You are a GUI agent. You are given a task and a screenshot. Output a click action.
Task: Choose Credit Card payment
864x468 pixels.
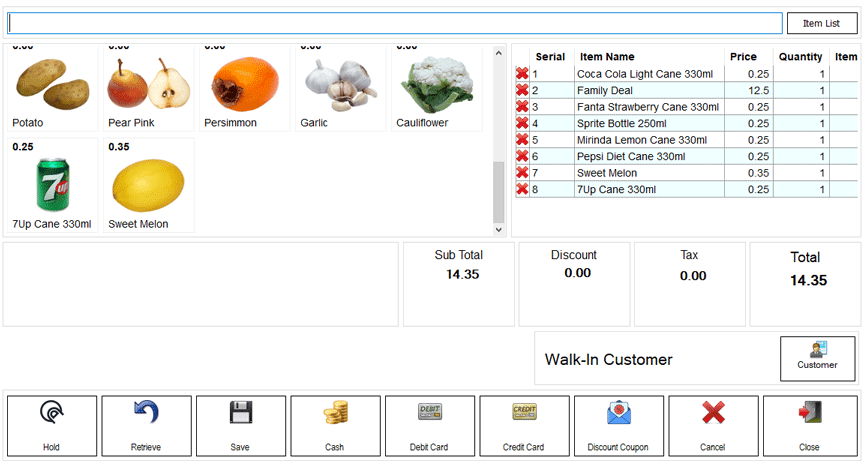pos(523,425)
